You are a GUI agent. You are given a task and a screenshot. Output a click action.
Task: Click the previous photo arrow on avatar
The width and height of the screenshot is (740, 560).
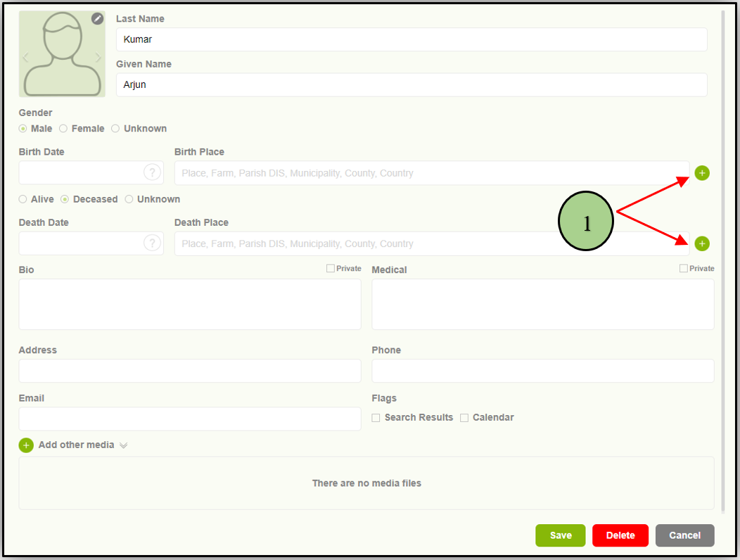point(26,58)
